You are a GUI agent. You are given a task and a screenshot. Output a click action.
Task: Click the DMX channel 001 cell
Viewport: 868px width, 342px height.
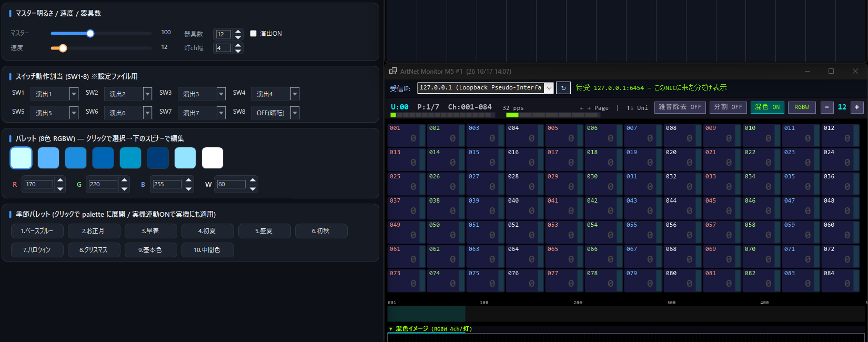[x=406, y=135]
